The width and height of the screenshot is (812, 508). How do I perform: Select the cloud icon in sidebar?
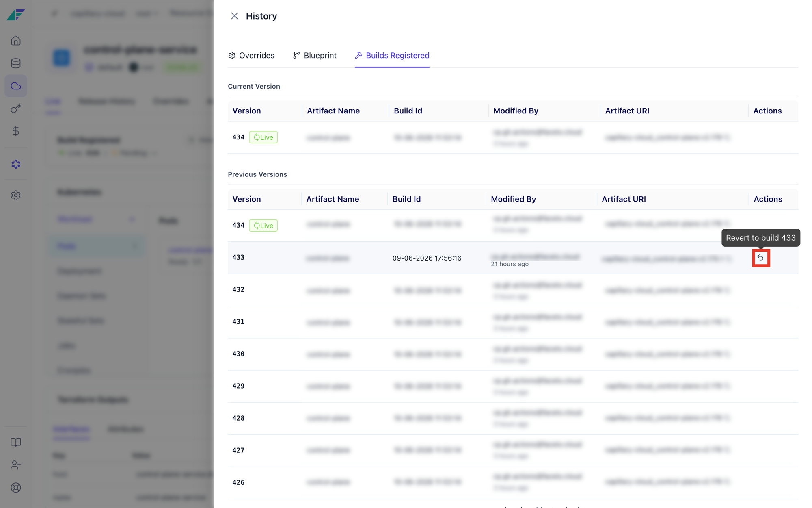point(16,86)
